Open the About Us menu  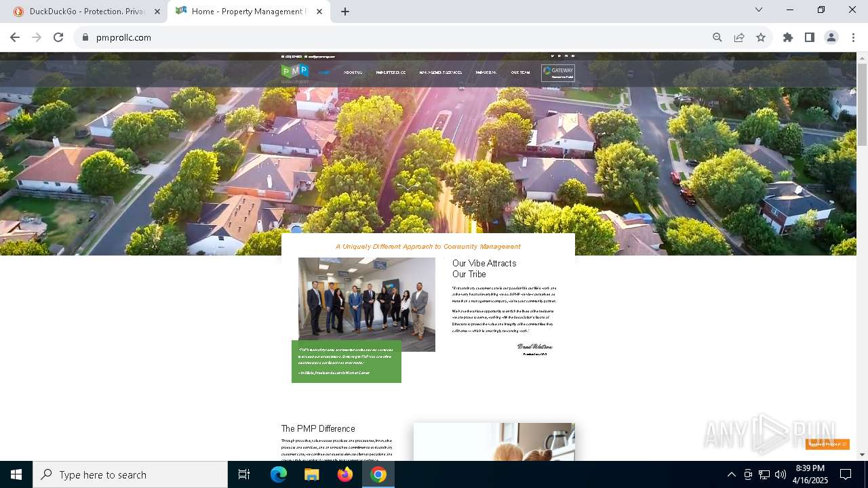353,73
